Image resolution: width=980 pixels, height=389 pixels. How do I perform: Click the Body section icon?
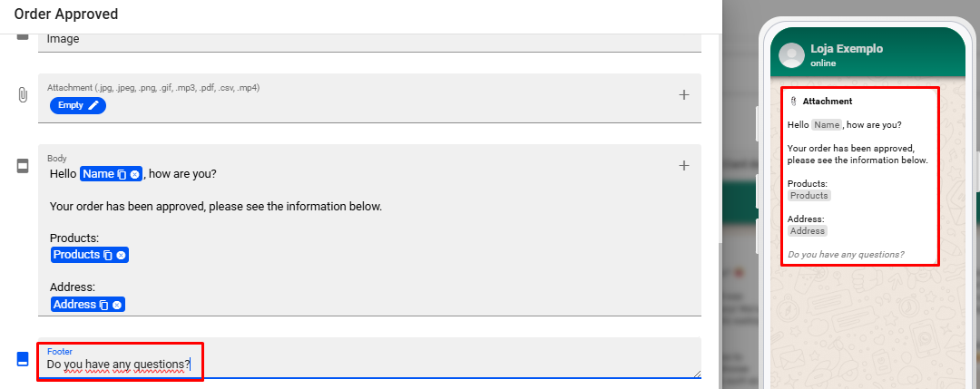tap(23, 166)
